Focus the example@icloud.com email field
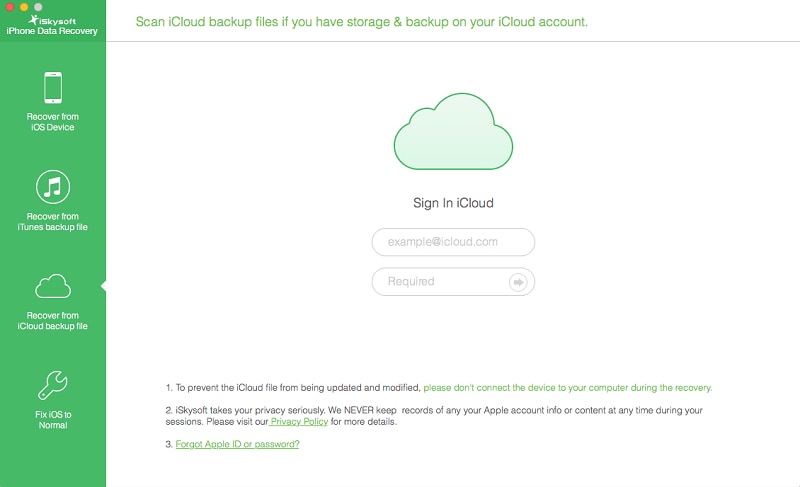The width and height of the screenshot is (800, 487). click(453, 242)
